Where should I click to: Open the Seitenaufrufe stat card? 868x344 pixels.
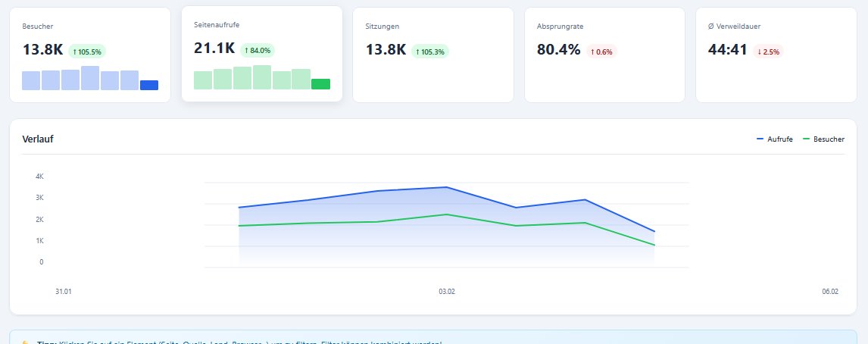[262, 54]
